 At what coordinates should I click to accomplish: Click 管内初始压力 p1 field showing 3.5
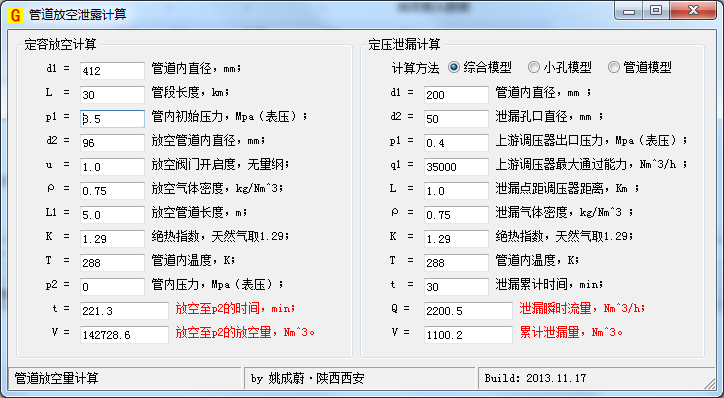pyautogui.click(x=112, y=119)
